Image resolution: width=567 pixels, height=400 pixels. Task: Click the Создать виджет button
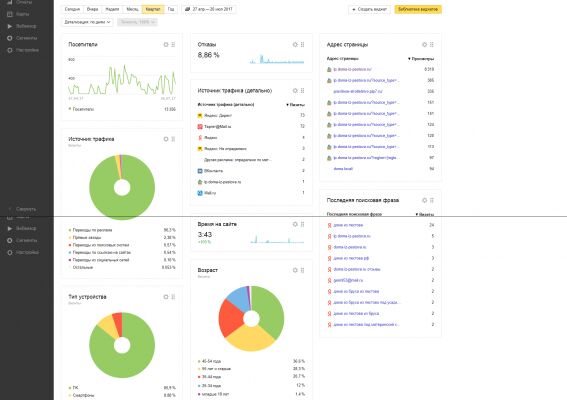(370, 9)
